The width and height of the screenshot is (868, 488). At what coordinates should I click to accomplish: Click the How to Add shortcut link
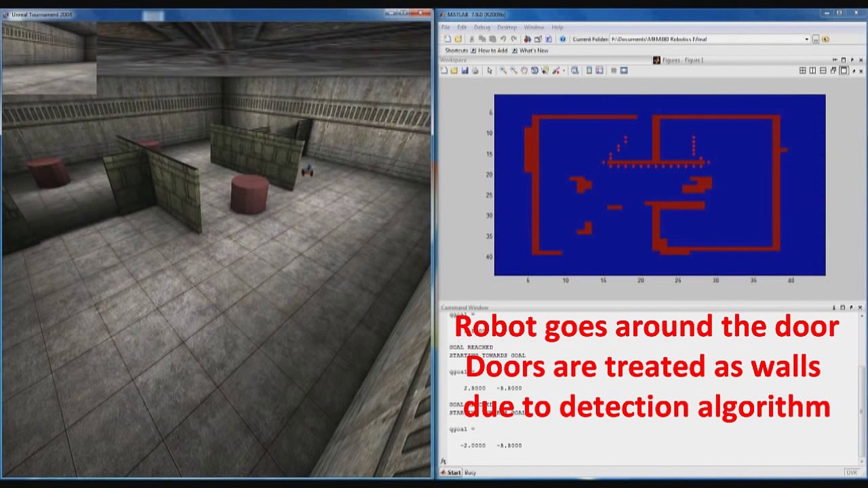click(x=492, y=51)
